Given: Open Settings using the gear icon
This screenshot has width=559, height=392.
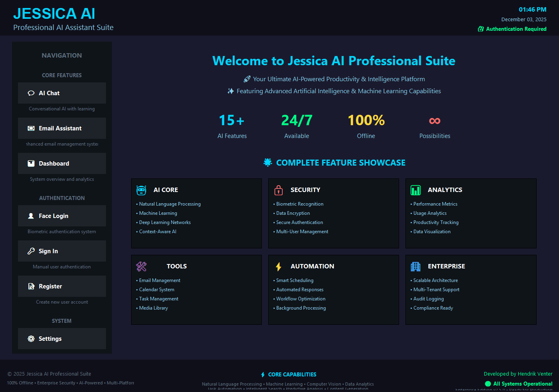Looking at the screenshot, I should 31,338.
